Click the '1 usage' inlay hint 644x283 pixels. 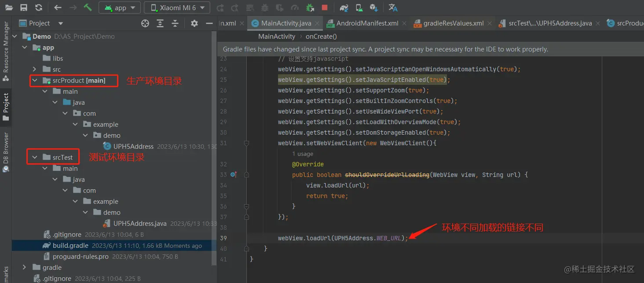point(303,154)
